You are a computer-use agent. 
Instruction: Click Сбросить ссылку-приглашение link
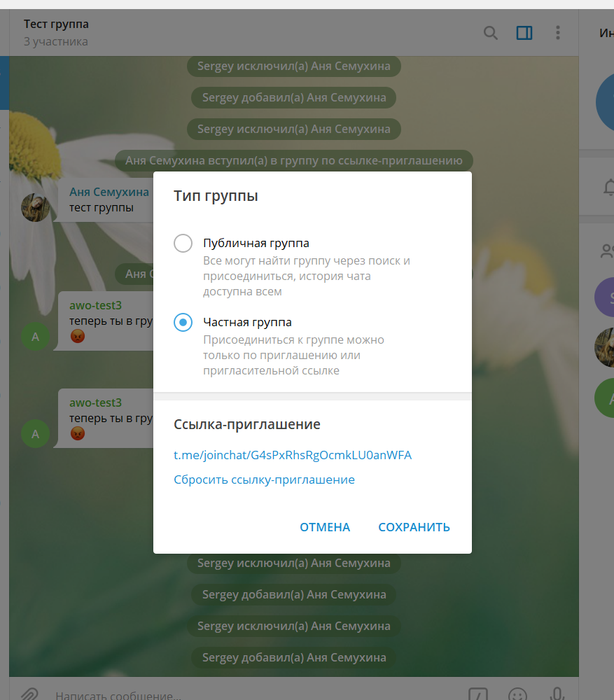(x=264, y=479)
